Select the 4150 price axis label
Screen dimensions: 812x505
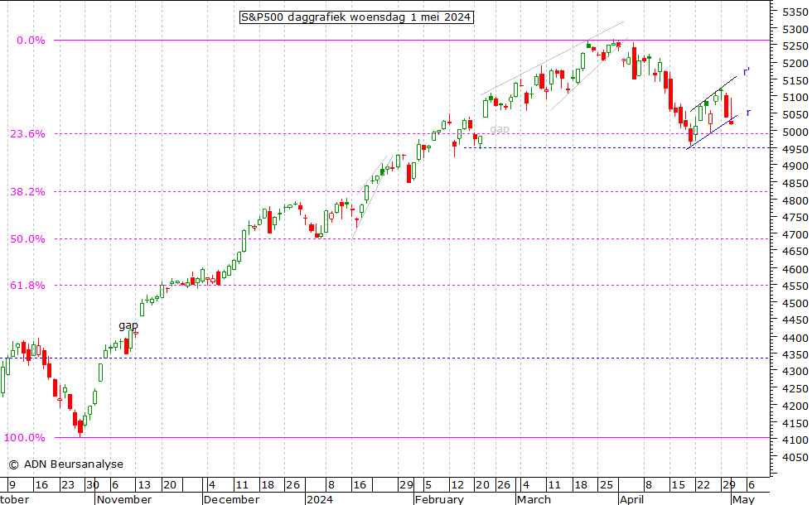(795, 423)
